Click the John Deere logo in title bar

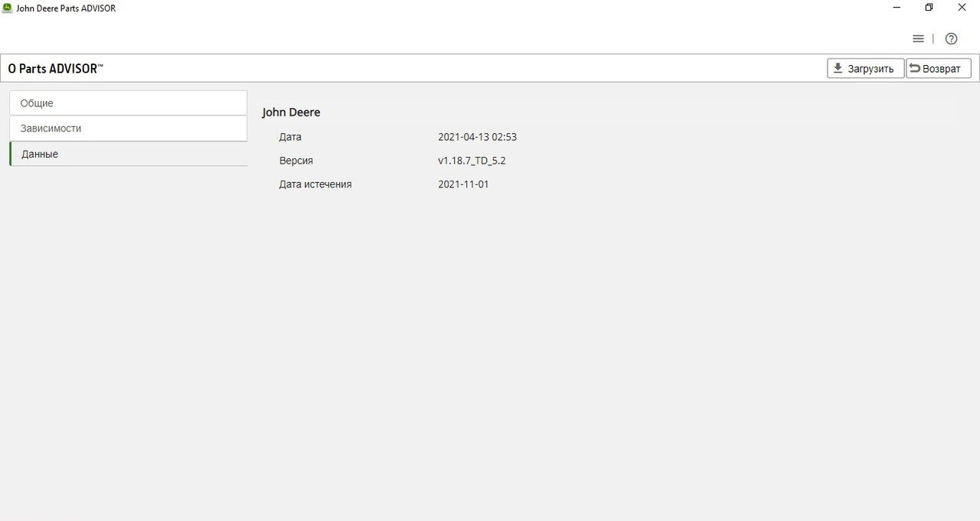coord(8,8)
